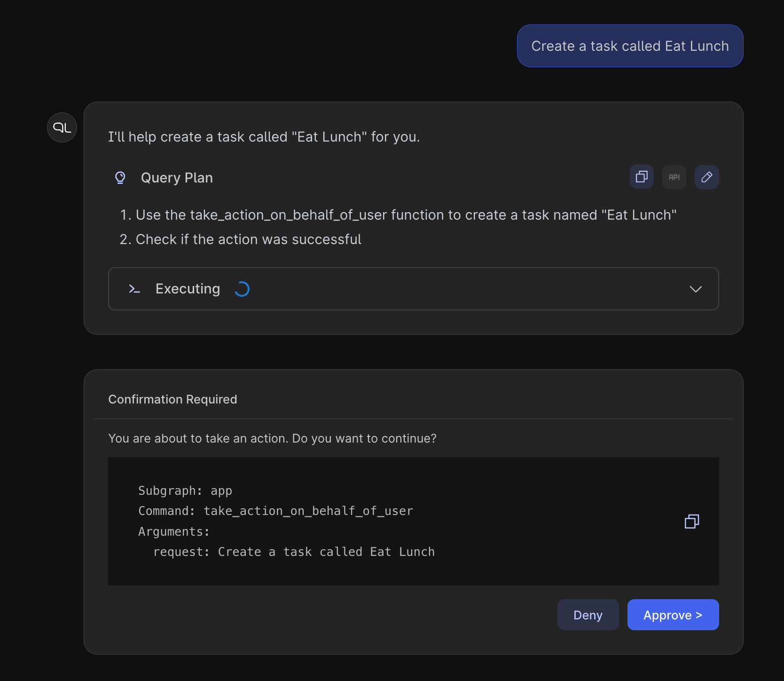This screenshot has width=784, height=681.
Task: Click the QL assistant avatar
Action: 62,127
